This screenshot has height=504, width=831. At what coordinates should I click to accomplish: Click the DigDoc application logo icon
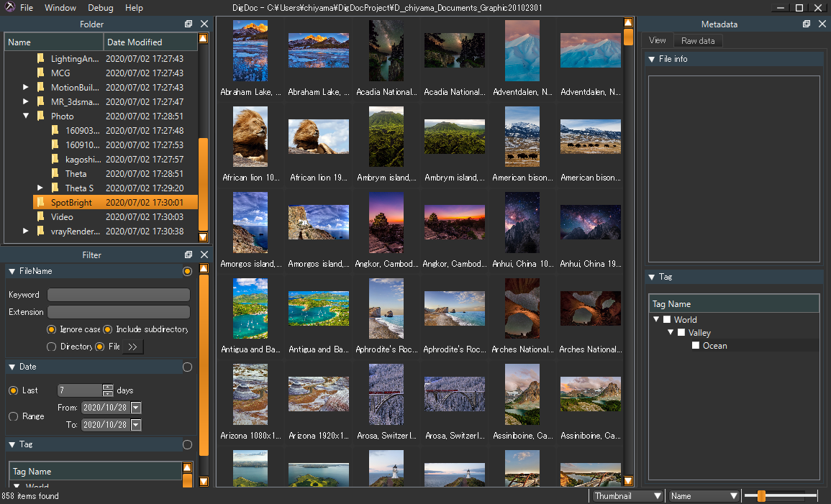9,7
